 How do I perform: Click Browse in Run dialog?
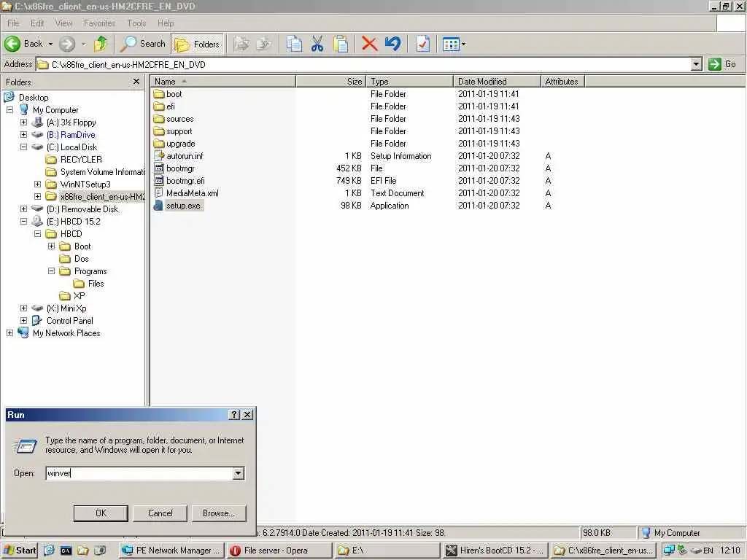[x=219, y=513]
